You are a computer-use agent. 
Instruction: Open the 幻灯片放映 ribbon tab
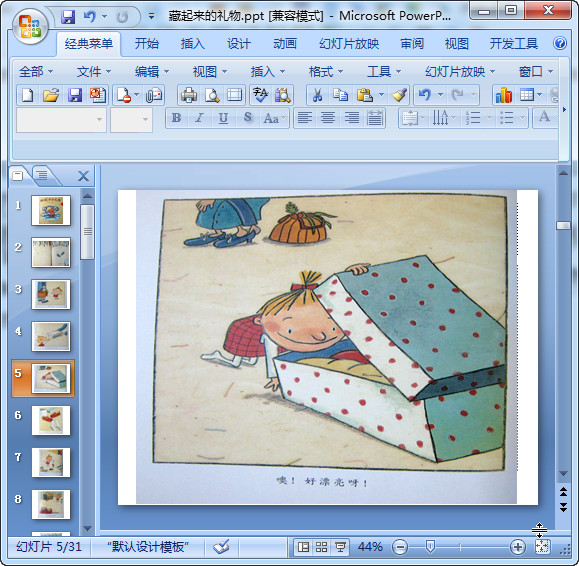pyautogui.click(x=349, y=44)
